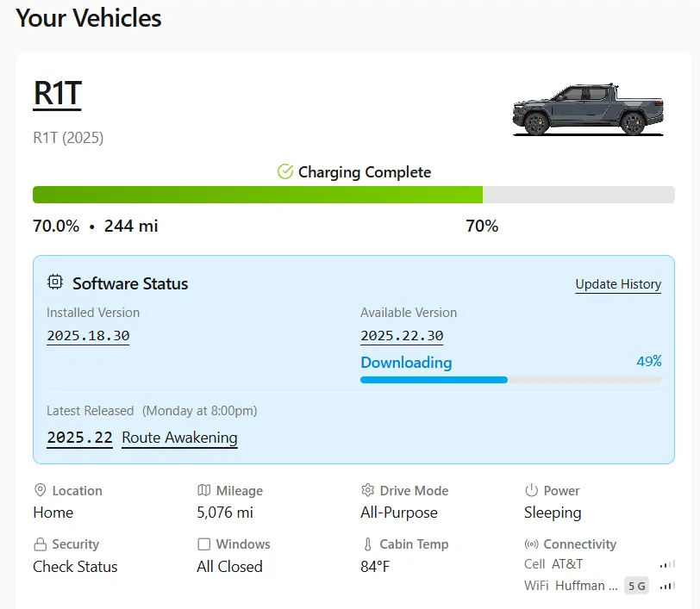
Task: Open the R1T vehicle title link
Action: pyautogui.click(x=58, y=93)
